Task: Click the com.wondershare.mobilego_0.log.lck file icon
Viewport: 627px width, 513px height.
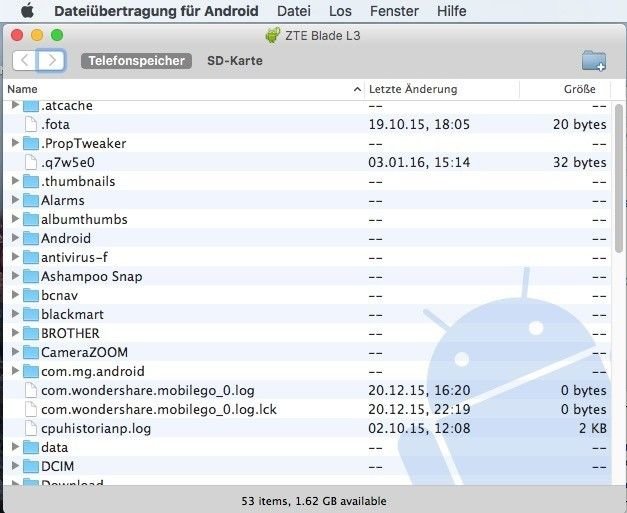Action: 31,409
